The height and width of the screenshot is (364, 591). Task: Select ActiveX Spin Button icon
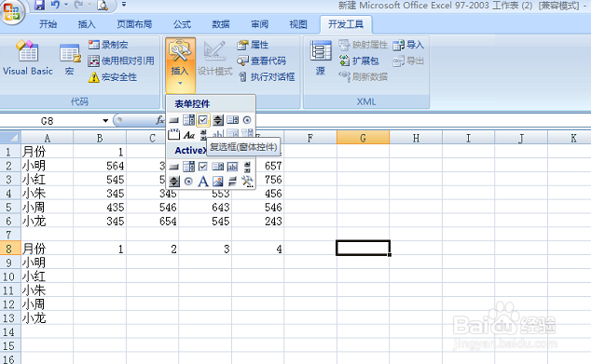[x=173, y=182]
